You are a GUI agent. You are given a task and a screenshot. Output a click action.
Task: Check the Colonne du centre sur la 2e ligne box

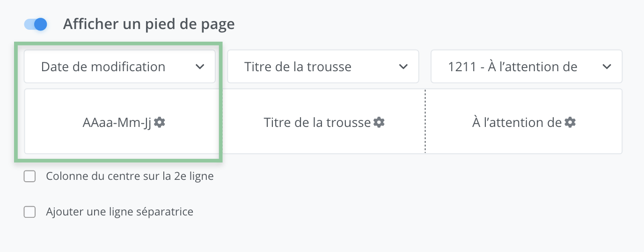30,177
